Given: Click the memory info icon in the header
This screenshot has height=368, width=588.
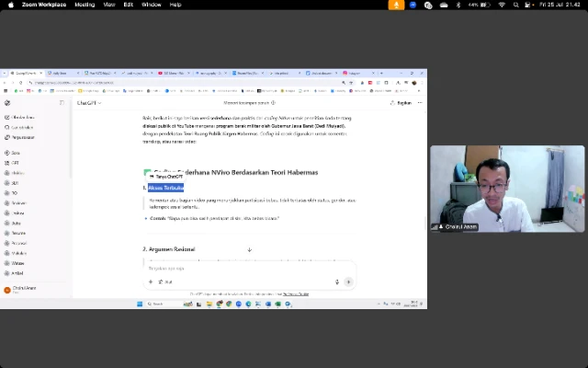Looking at the screenshot, I should tap(274, 103).
